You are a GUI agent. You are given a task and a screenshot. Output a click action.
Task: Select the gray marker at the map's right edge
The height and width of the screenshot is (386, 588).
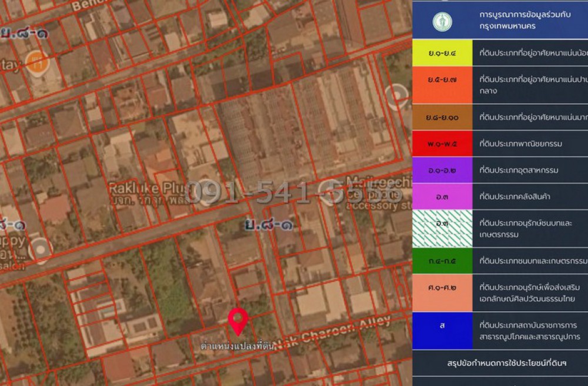click(x=398, y=96)
